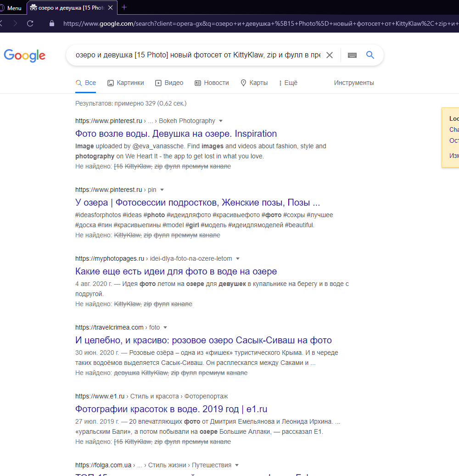Viewport: 459px width, 476px height.
Task: Open 'Какие еще есть идеи для фото' result
Action: 176,271
